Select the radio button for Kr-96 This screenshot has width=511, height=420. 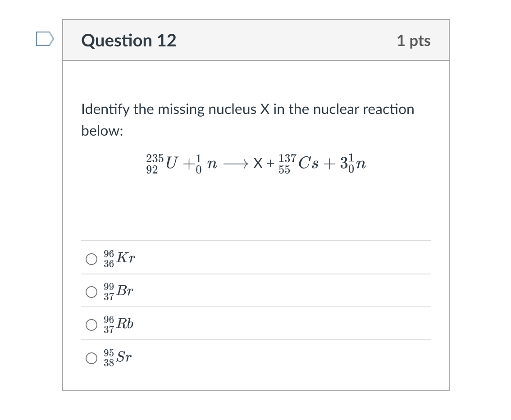(91, 259)
